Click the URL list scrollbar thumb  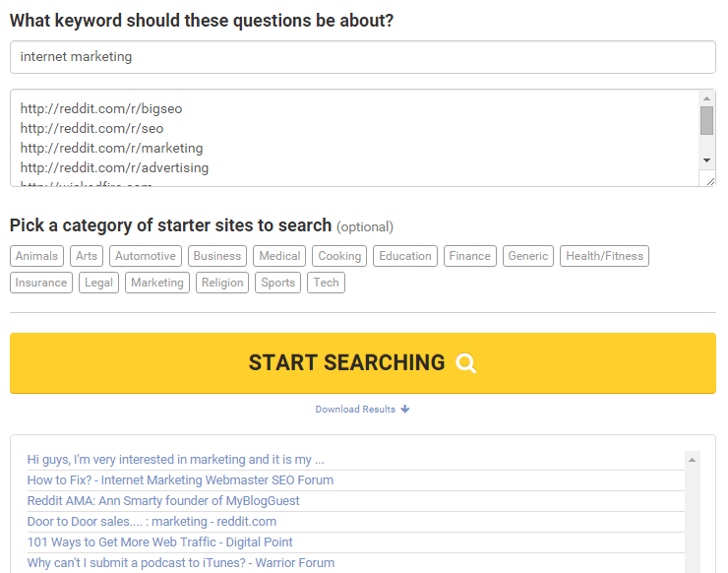click(x=706, y=121)
